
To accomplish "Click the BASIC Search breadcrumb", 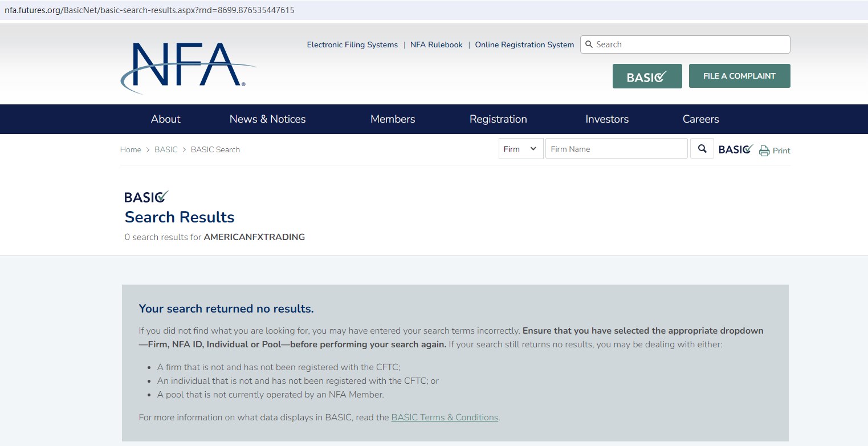I will pyautogui.click(x=215, y=149).
